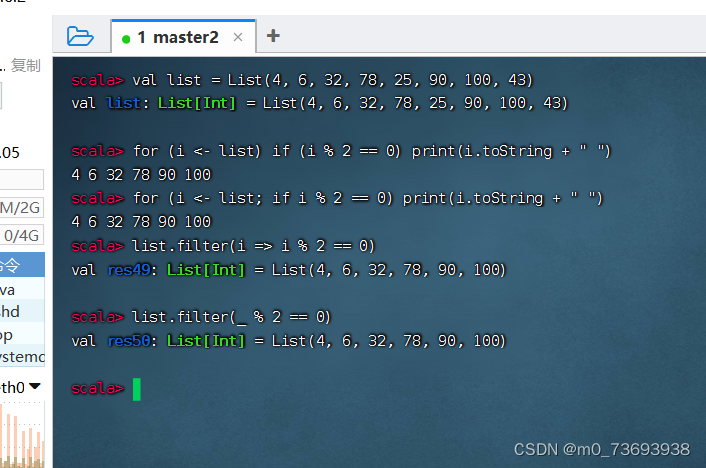Click the 'list.filter(_ % 2 == 0)' command
Screen dimensions: 706x468
[231, 317]
